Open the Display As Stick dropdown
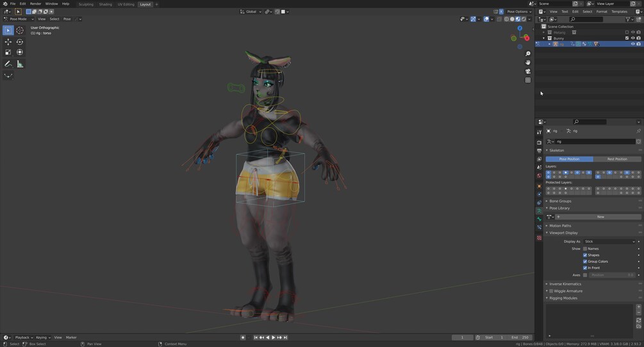 609,242
